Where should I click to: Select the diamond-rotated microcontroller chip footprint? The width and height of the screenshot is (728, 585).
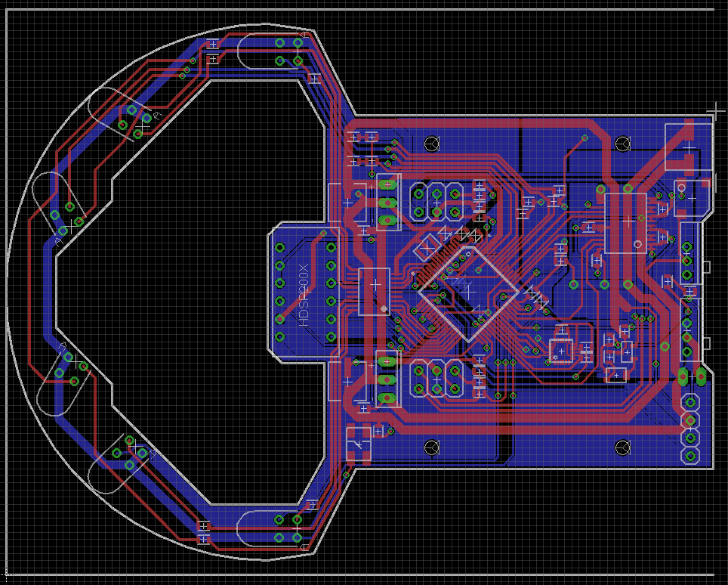[468, 292]
